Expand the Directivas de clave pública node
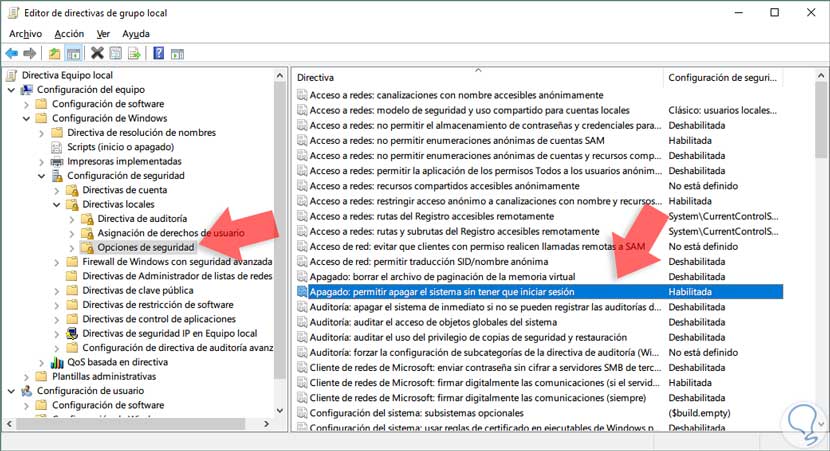Image resolution: width=830 pixels, height=451 pixels. click(57, 291)
